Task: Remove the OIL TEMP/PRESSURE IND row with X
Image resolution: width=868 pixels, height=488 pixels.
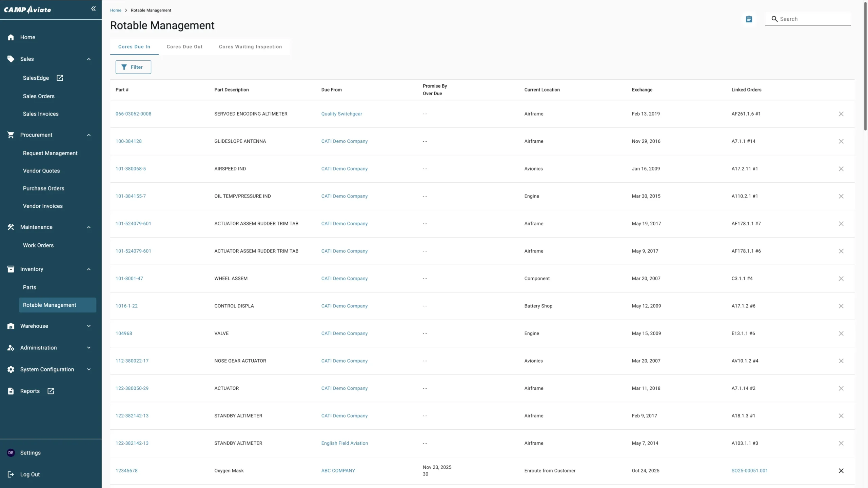Action: click(841, 196)
